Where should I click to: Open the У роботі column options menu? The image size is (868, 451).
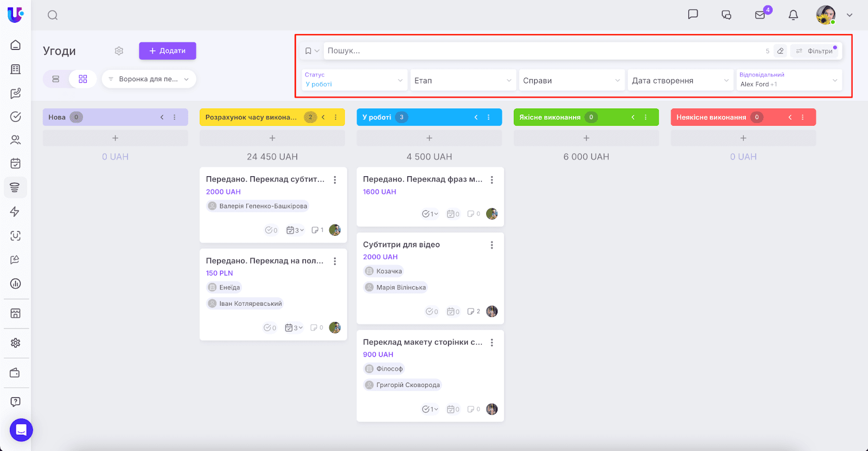click(x=489, y=117)
